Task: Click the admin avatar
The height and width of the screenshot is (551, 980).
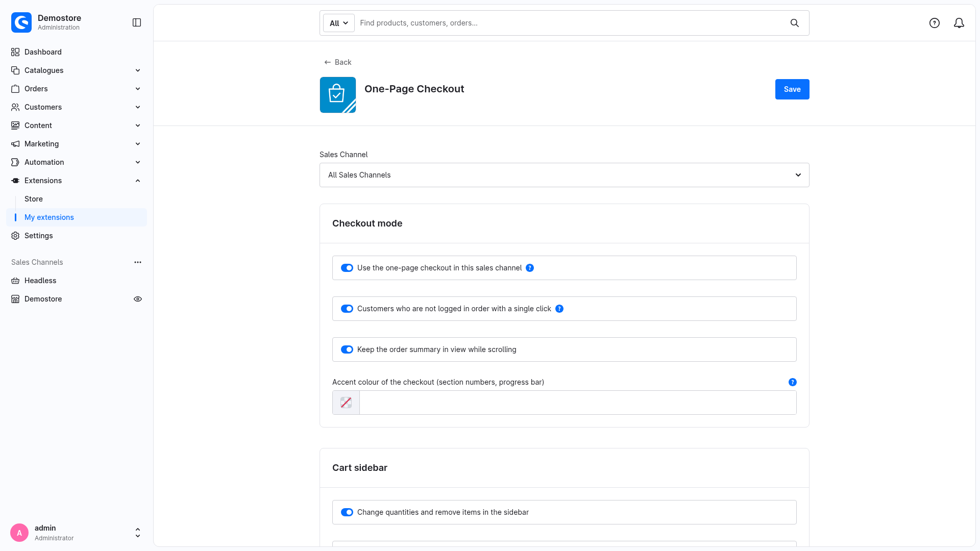Action: tap(19, 533)
